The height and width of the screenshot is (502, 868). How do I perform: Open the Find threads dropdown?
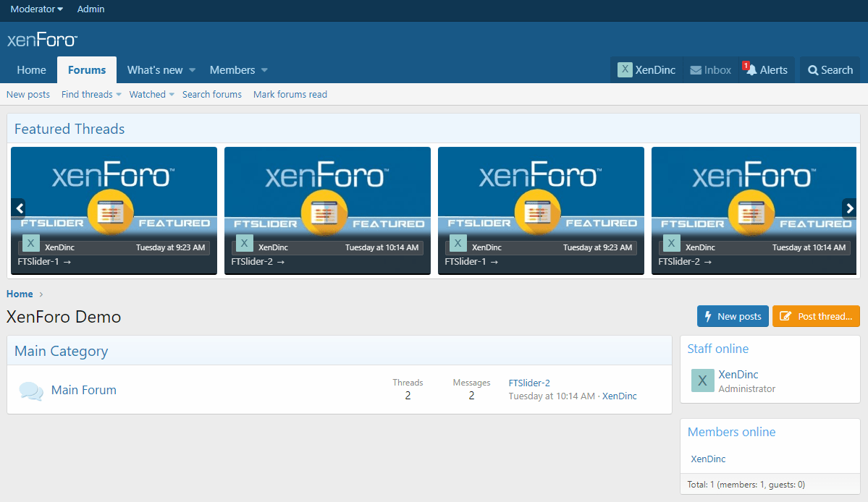pos(91,95)
